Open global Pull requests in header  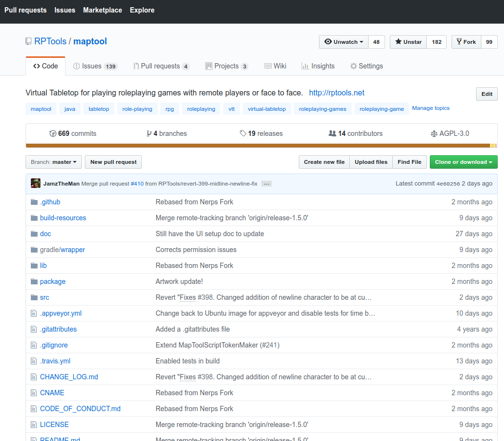click(x=26, y=10)
